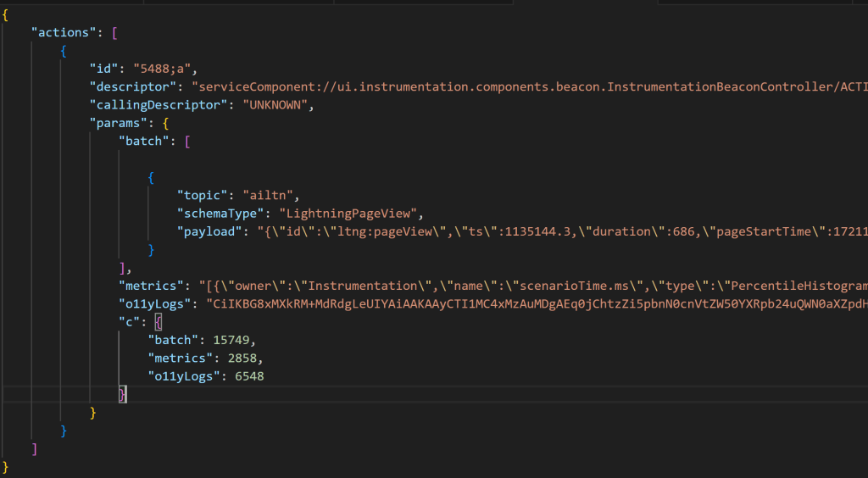Viewport: 868px width, 478px height.
Task: Click the highlighted closing brace of the c object
Action: click(122, 394)
